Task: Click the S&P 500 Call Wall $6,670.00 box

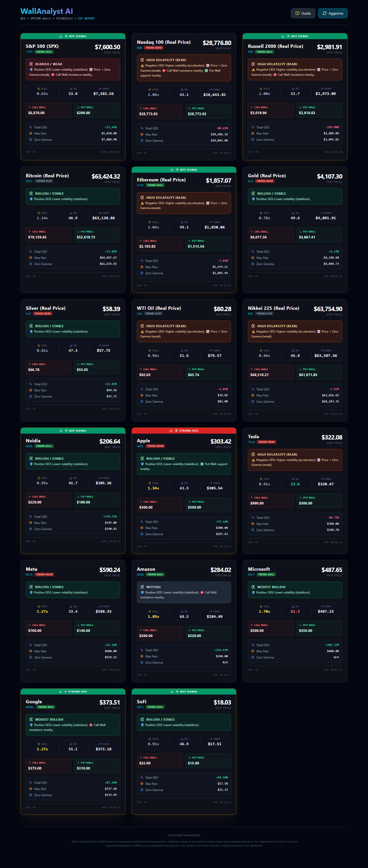Action: pos(49,111)
